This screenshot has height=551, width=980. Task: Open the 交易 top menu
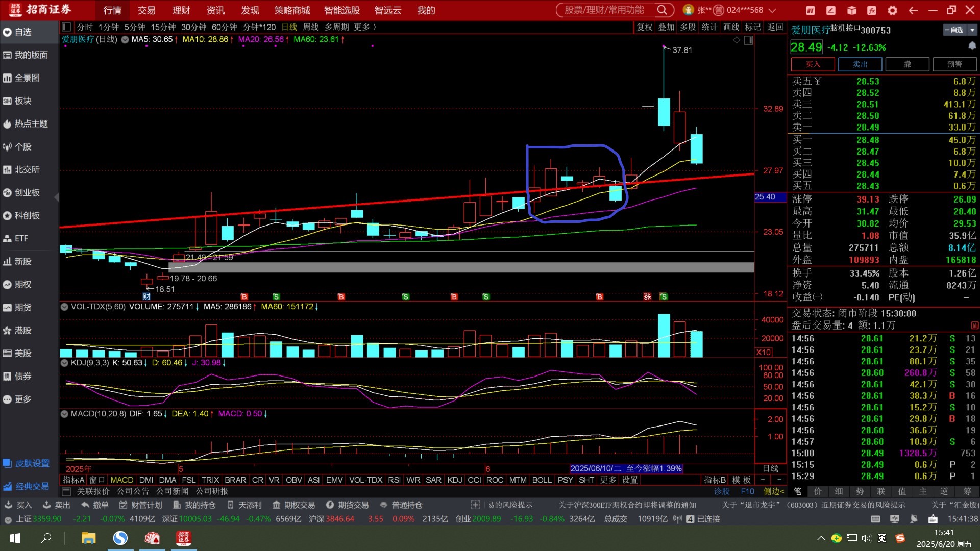[146, 10]
